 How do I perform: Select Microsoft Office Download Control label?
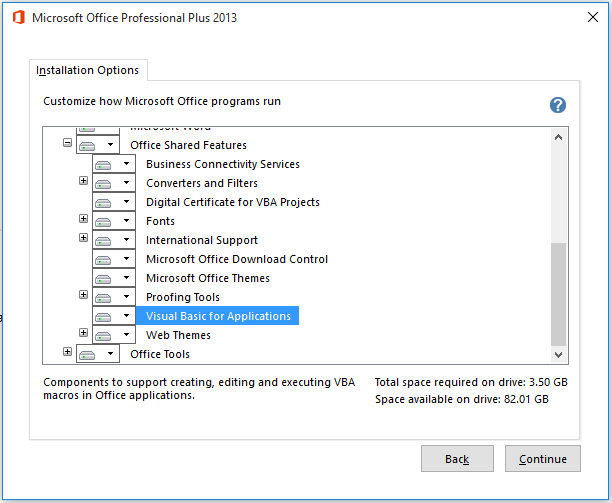237,259
